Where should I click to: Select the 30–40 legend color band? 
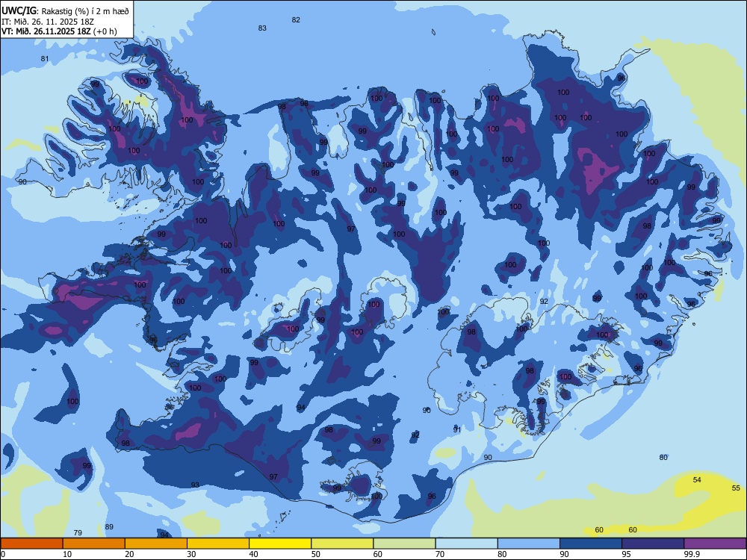[218, 544]
